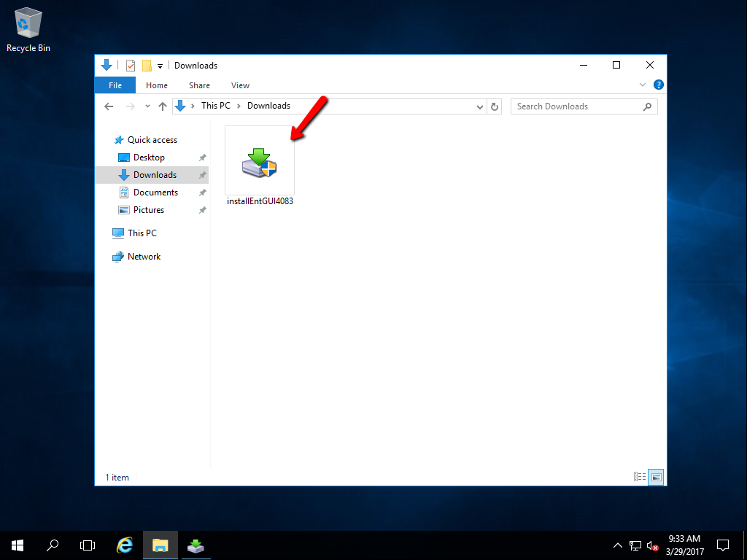Image resolution: width=747 pixels, height=560 pixels.
Task: Click the '1 item' status text
Action: click(117, 477)
